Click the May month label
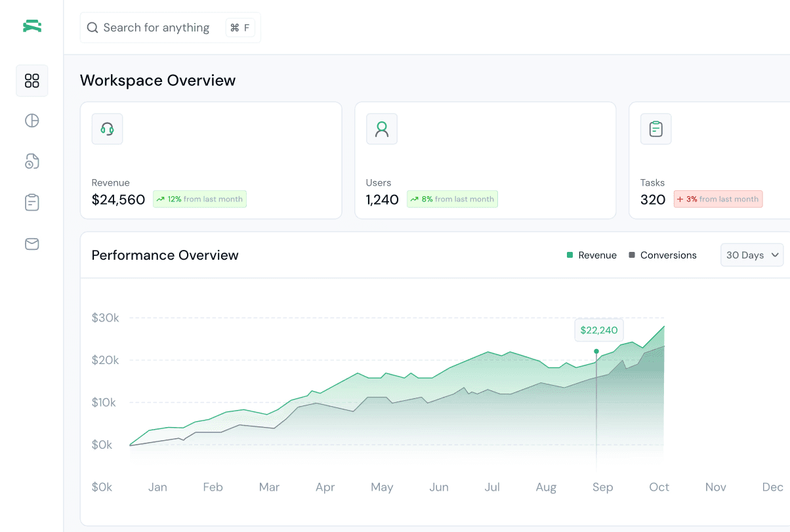Image resolution: width=790 pixels, height=532 pixels. click(382, 487)
